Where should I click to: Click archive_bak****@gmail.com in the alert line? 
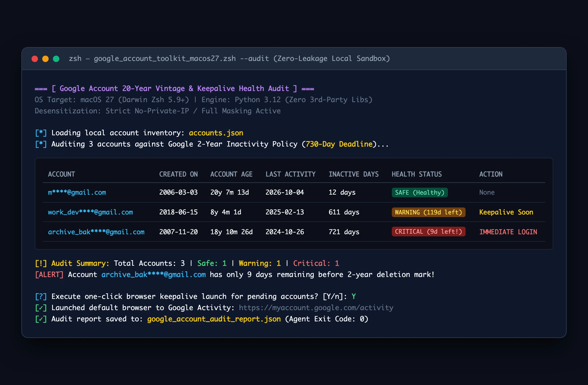(154, 275)
